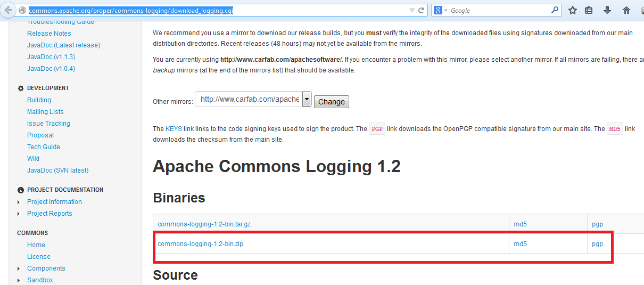This screenshot has width=644, height=285.
Task: Click the Project Documentation info icon
Action: click(21, 190)
